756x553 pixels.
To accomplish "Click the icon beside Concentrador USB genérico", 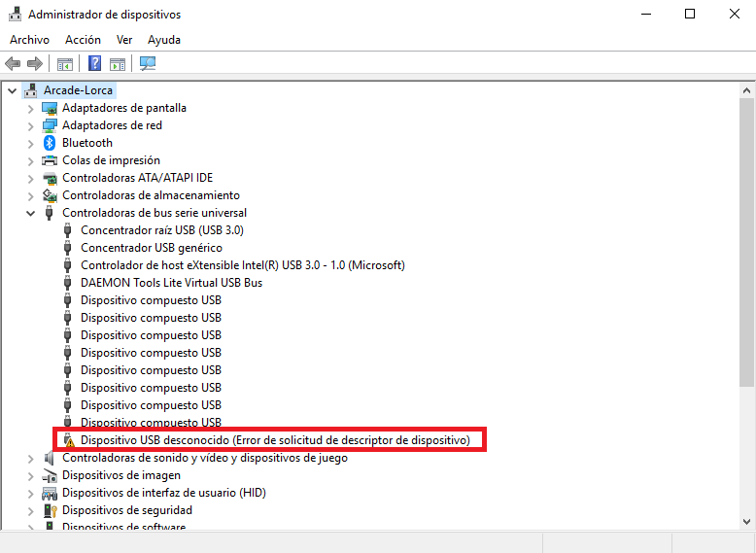I will (x=67, y=248).
